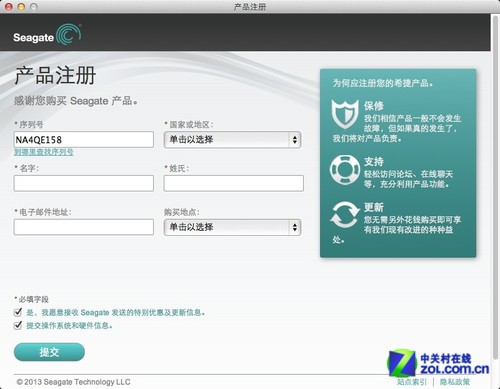Image resolution: width=500 pixels, height=389 pixels.
Task: Open the 隐私政策 privacy policy link
Action: click(455, 382)
